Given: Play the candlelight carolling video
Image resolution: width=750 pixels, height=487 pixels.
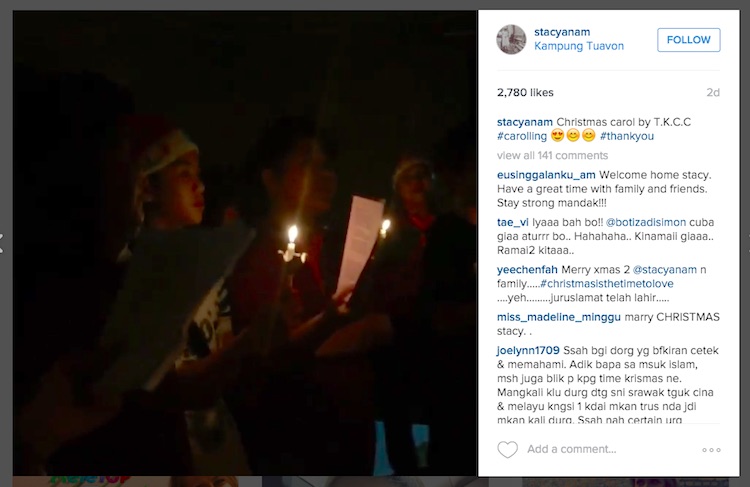Looking at the screenshot, I should point(245,243).
